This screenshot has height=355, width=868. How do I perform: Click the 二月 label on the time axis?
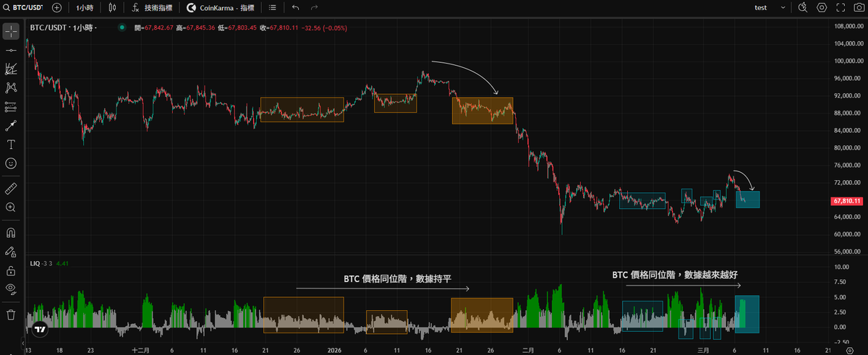click(528, 349)
